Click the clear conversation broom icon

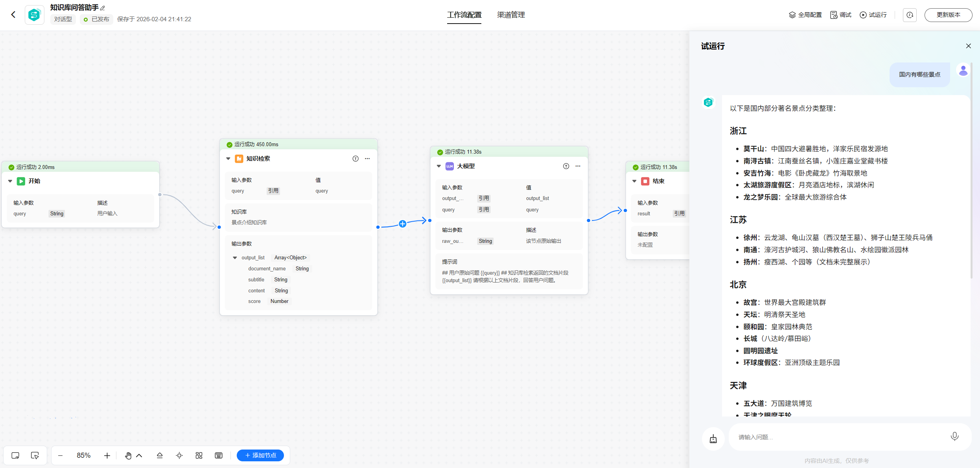(x=713, y=439)
